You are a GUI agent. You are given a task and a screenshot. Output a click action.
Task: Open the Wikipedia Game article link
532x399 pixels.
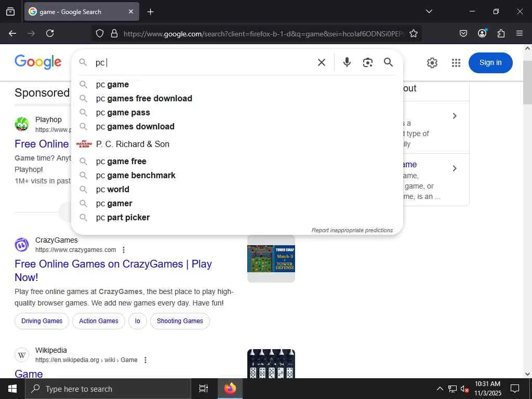(29, 374)
